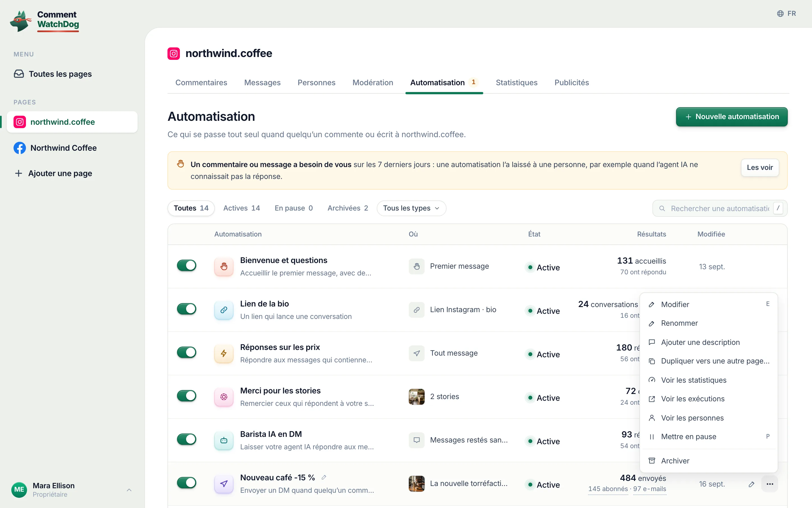Click the Lien de la bio link icon
The width and height of the screenshot is (812, 508).
click(224, 310)
